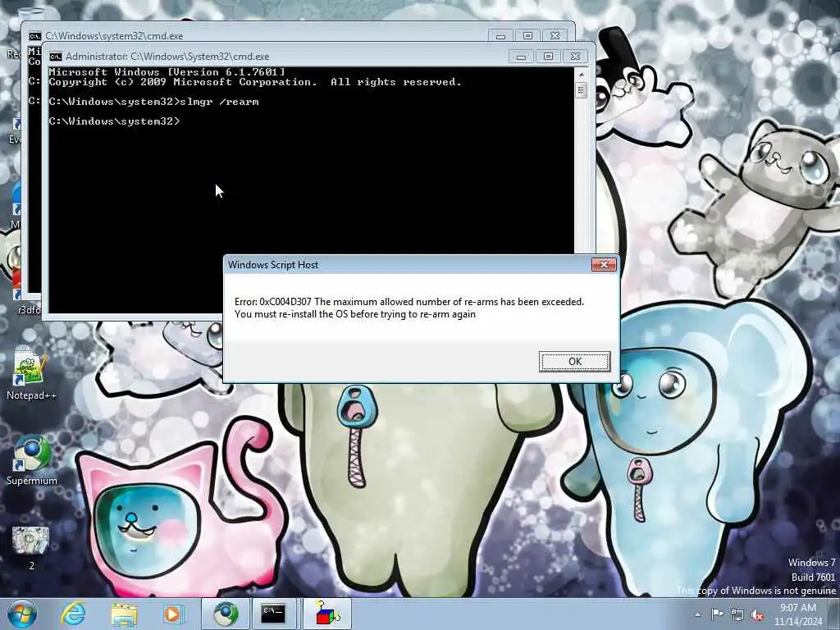Viewport: 840px width, 630px height.
Task: Click the error 0xC004D307 message text
Action: click(409, 308)
